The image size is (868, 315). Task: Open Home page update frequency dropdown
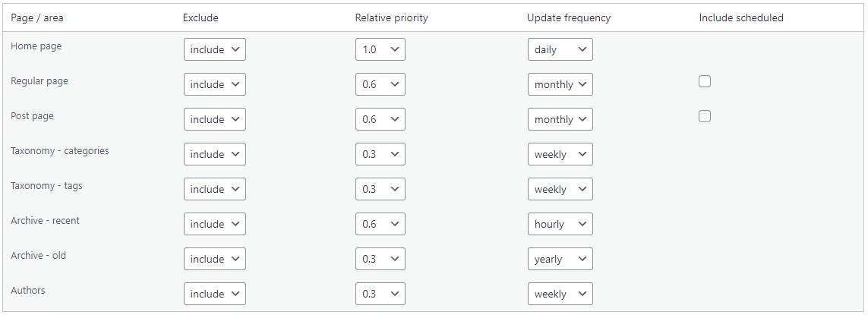click(x=560, y=50)
